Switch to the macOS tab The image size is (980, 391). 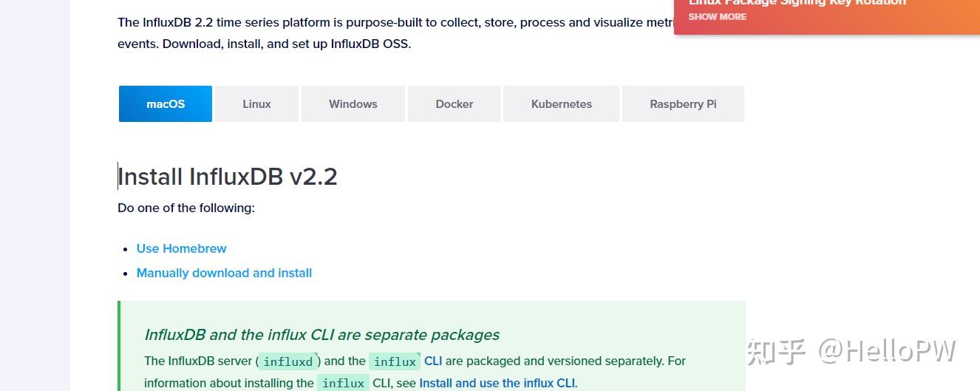tap(166, 104)
